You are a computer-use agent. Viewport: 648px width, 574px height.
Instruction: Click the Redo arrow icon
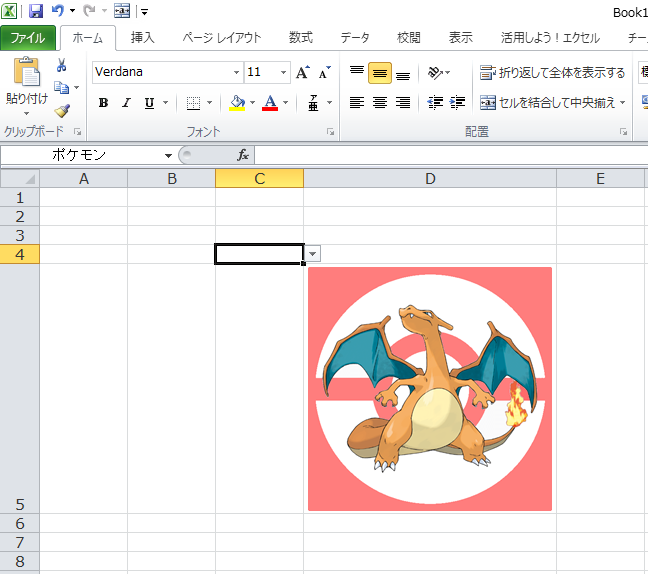pyautogui.click(x=89, y=11)
